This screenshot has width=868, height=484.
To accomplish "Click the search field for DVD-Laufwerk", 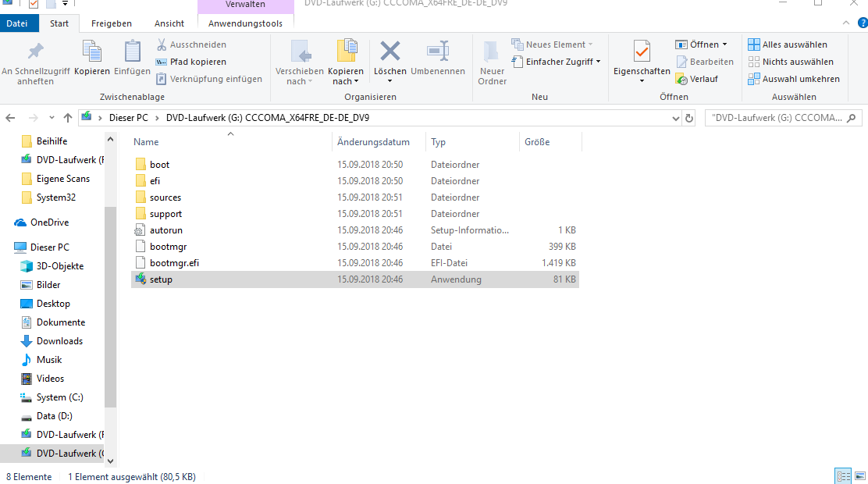I will click(776, 118).
